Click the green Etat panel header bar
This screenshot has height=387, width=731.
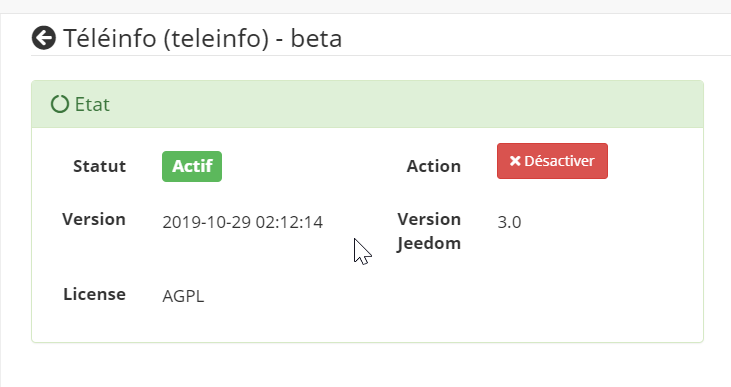[367, 104]
